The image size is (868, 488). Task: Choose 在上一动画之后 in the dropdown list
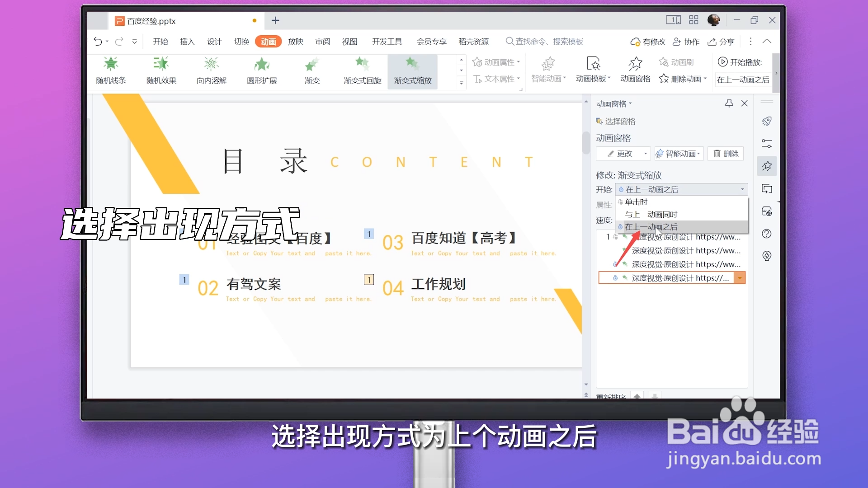(x=682, y=226)
